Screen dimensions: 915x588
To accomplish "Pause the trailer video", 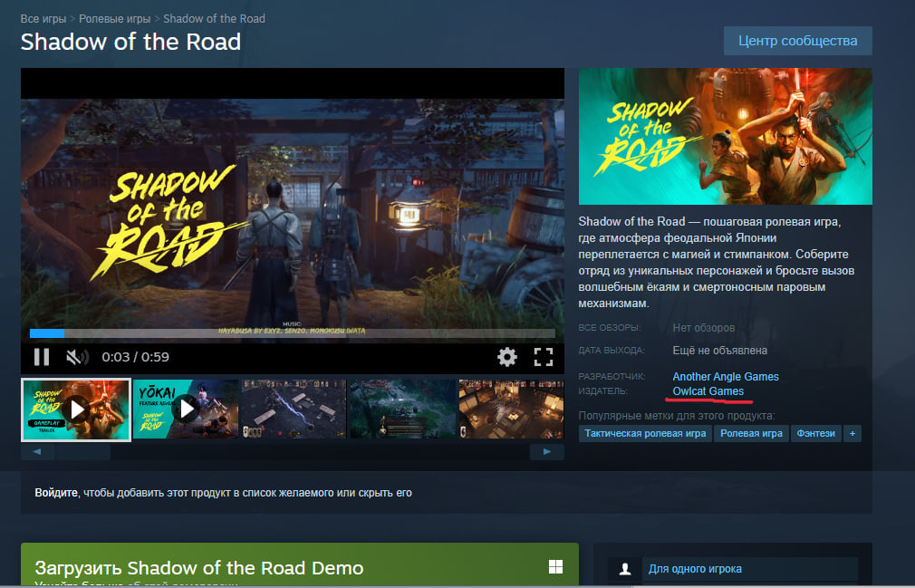I will 42,356.
